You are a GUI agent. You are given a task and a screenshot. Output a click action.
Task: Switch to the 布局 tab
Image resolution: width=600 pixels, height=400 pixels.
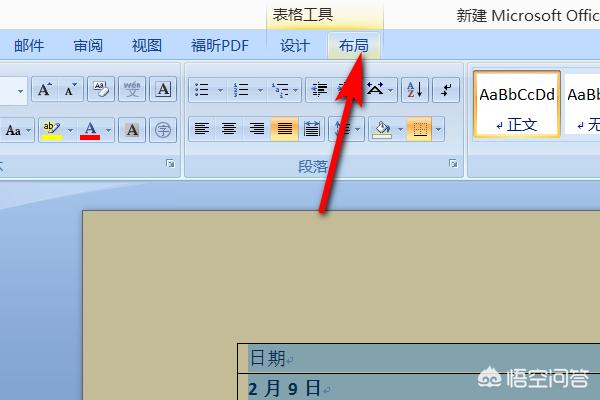(354, 46)
